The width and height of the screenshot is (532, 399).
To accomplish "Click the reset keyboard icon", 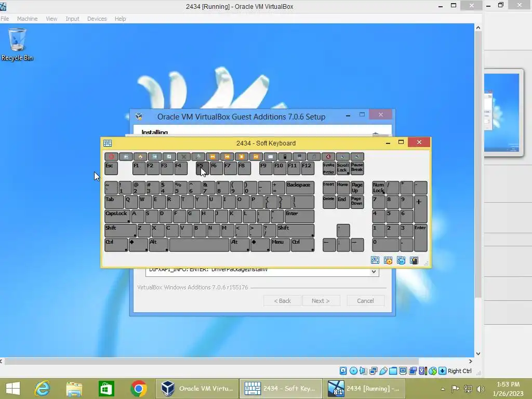I will click(401, 260).
